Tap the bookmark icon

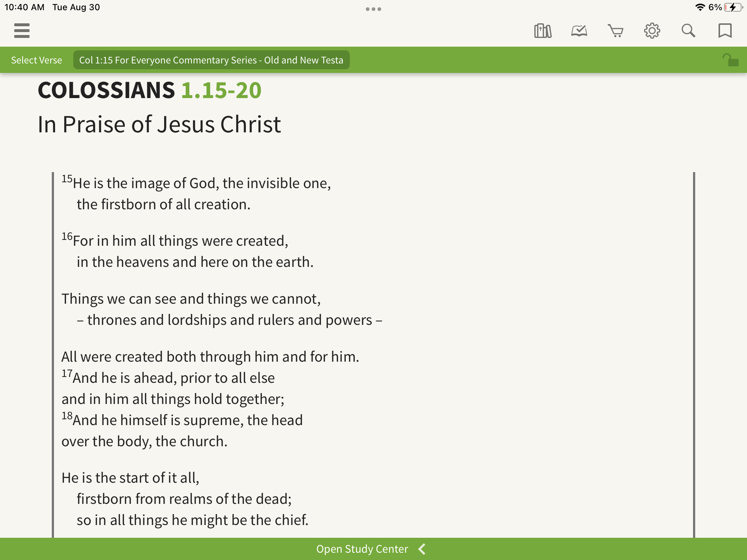(x=725, y=31)
